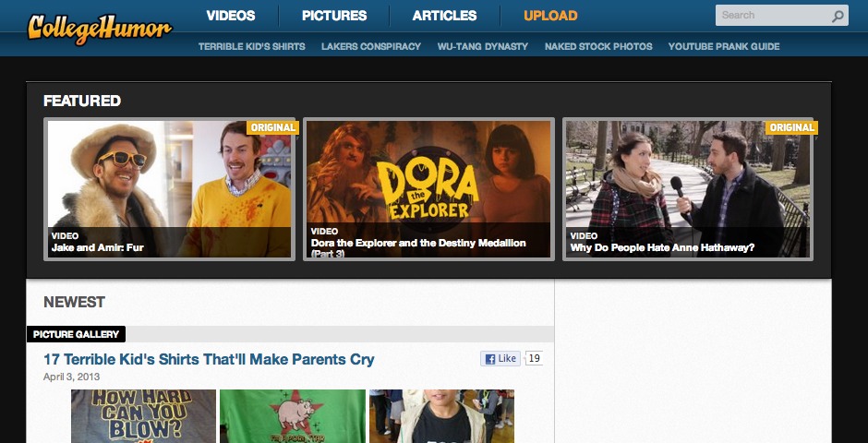Click the Dora the Explorer and the Destiny Medallion title
This screenshot has height=443, width=868.
(418, 248)
